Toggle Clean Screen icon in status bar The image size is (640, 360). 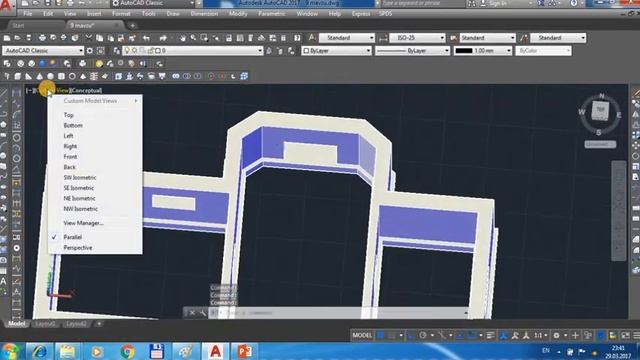pyautogui.click(x=625, y=336)
